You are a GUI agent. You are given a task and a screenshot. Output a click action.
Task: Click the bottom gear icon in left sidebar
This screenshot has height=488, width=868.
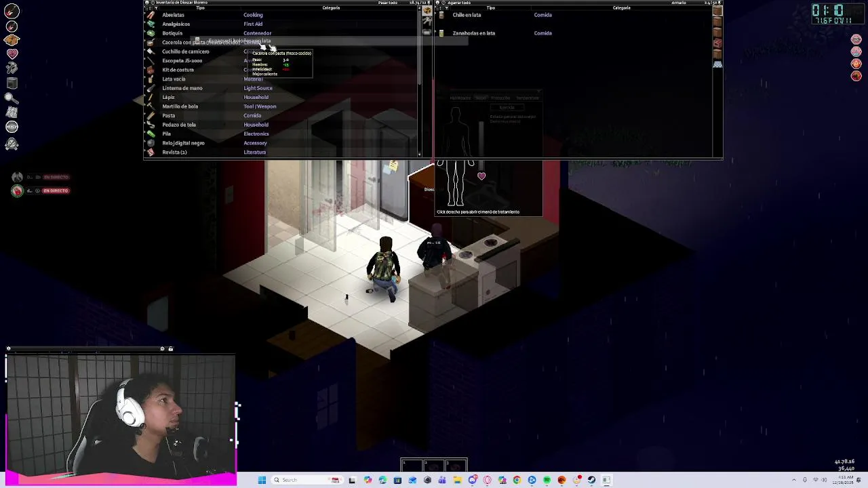(x=12, y=144)
